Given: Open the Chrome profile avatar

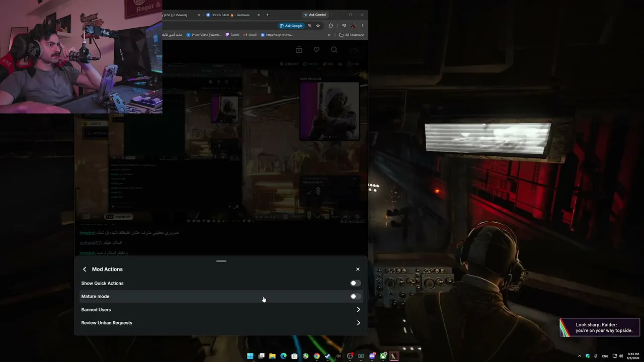Looking at the screenshot, I should (353, 26).
